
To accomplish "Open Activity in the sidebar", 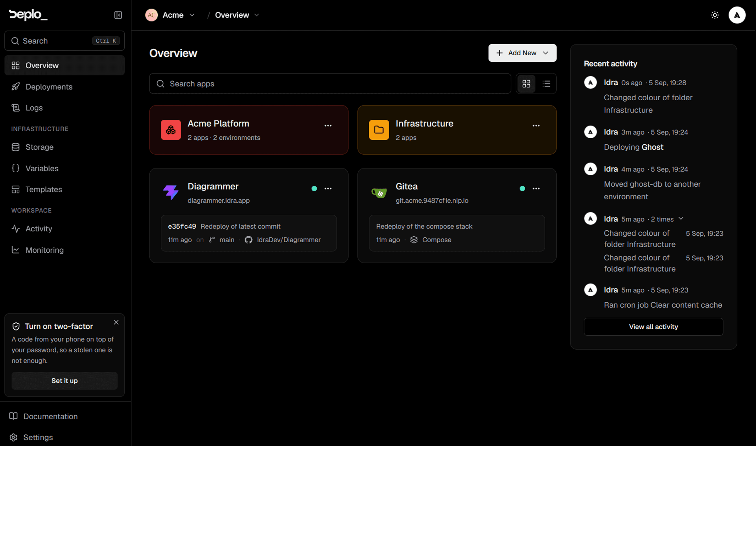I will pyautogui.click(x=64, y=229).
